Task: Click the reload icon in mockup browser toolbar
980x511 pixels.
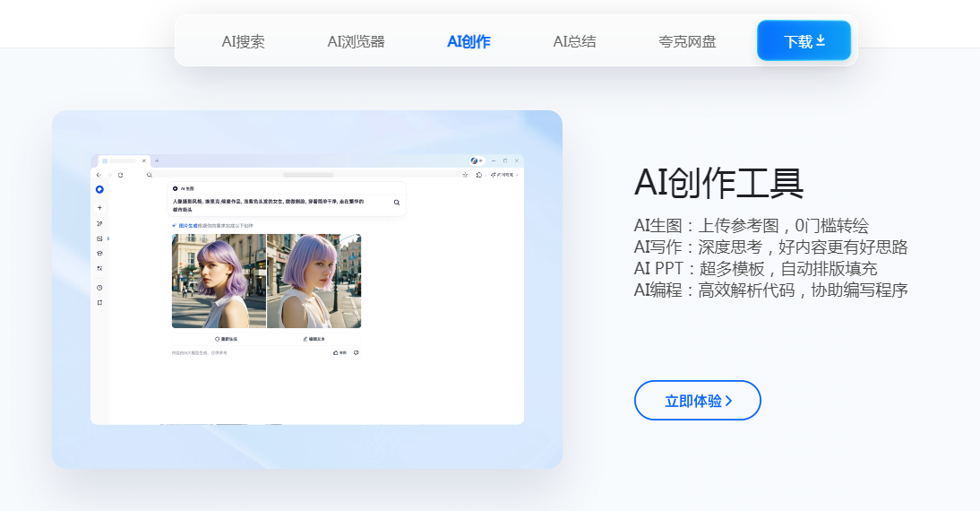Action: pyautogui.click(x=120, y=175)
